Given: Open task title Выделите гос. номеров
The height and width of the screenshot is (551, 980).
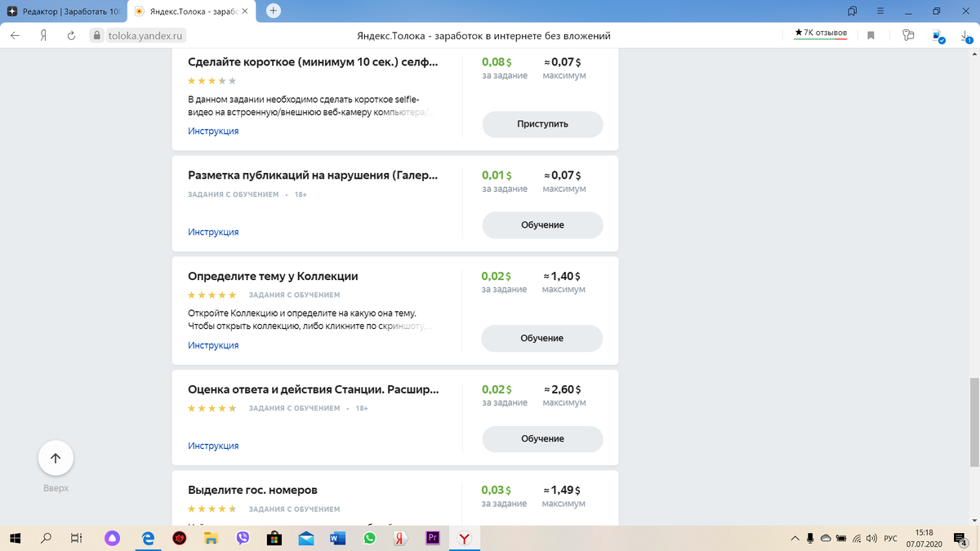Looking at the screenshot, I should click(252, 491).
